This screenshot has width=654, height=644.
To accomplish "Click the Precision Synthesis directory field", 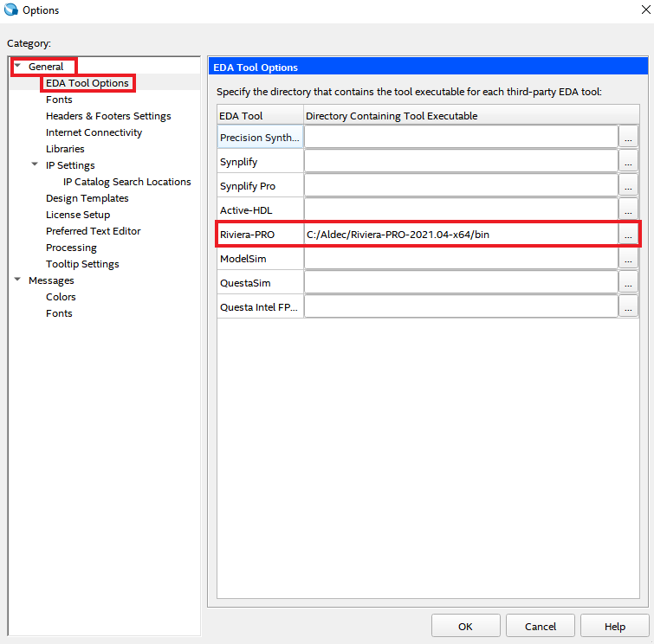I will point(461,137).
